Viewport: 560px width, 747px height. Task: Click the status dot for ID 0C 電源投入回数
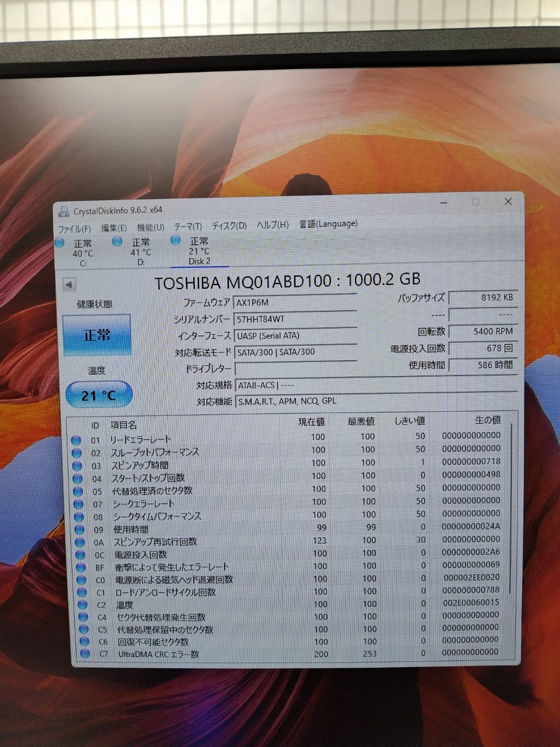tap(80, 555)
